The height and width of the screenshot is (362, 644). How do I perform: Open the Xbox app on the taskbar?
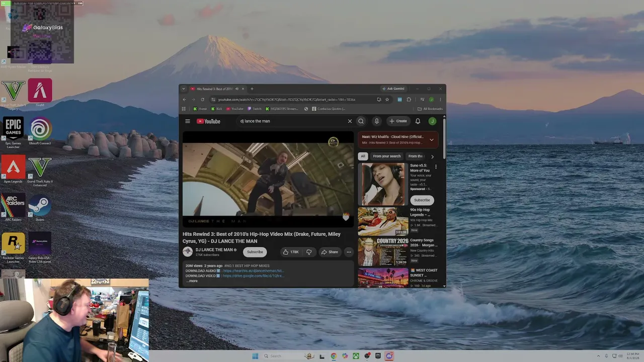click(x=356, y=356)
